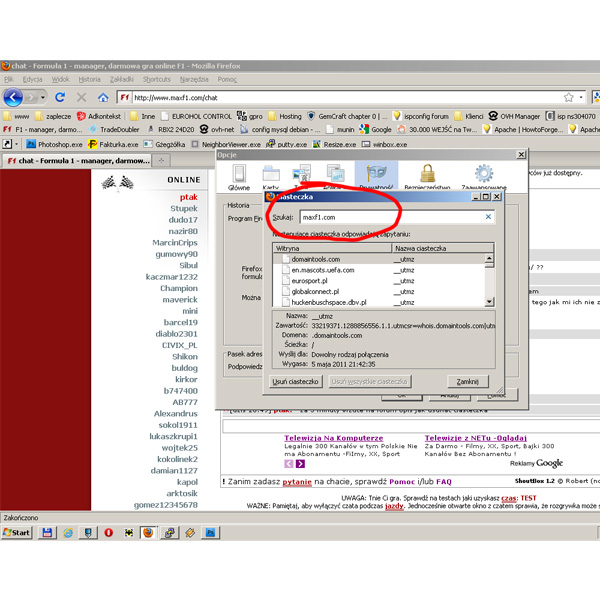Click the pytanie link

[297, 482]
